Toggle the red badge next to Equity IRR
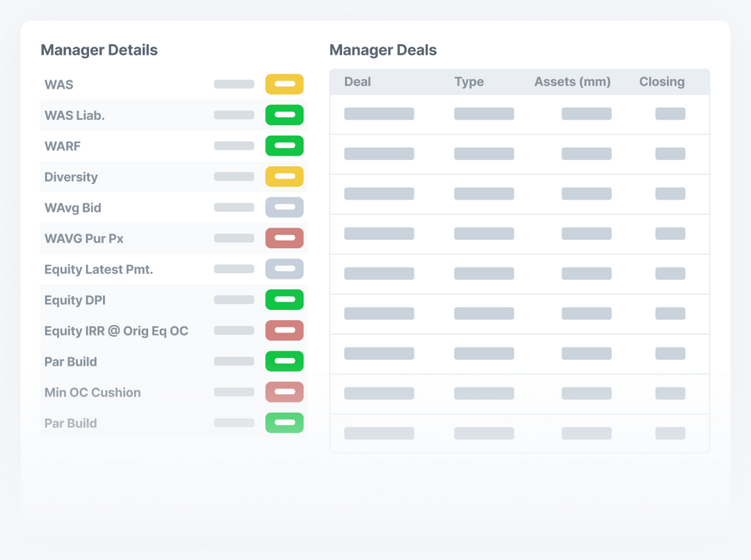Image resolution: width=751 pixels, height=560 pixels. pyautogui.click(x=284, y=331)
